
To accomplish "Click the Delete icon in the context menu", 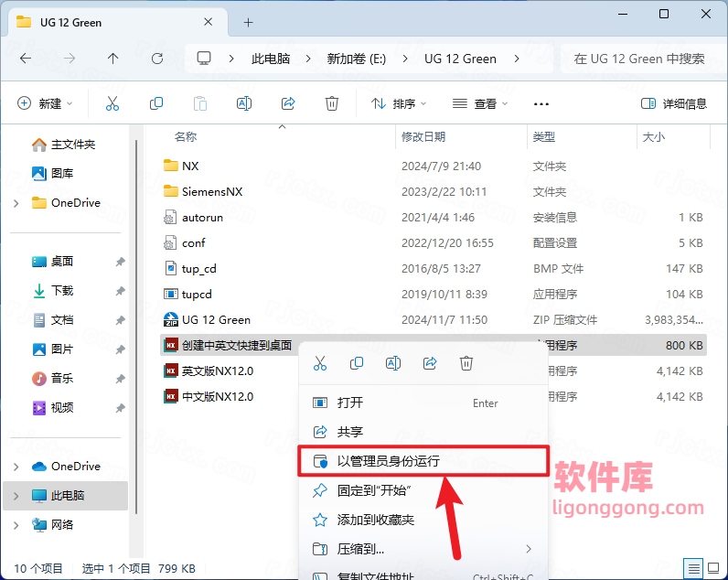I will 466,363.
